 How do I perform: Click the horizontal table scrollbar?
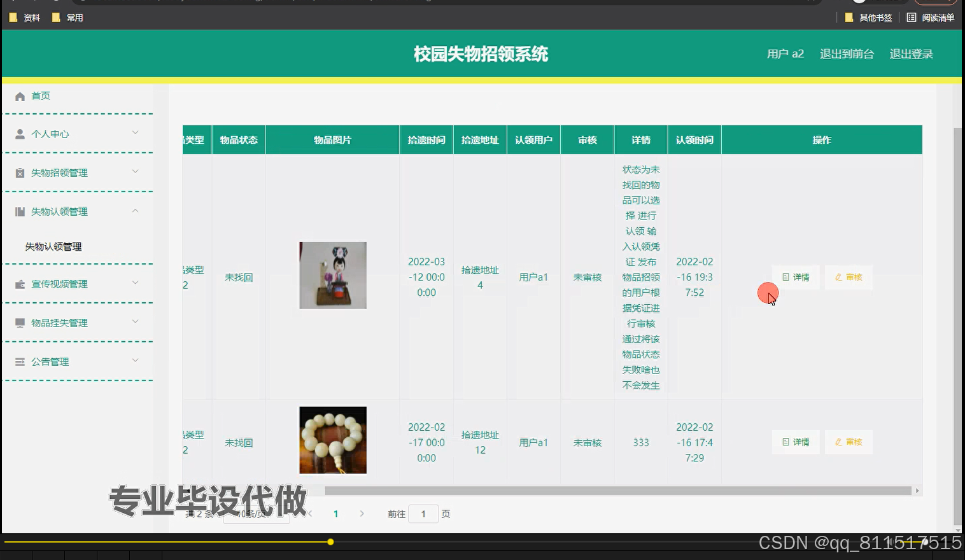click(x=617, y=491)
